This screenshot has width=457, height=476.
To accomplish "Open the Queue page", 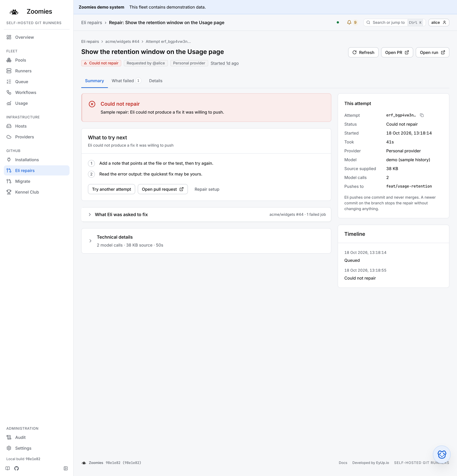I will (x=37, y=82).
